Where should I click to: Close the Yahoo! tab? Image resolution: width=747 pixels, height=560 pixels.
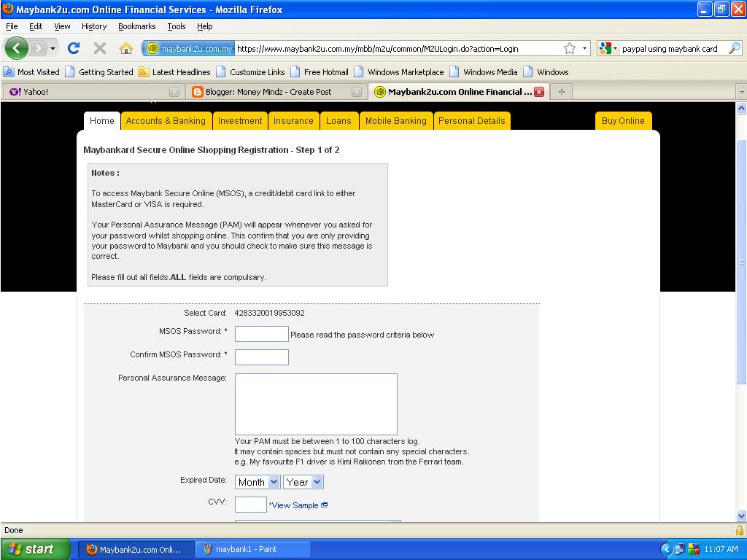coord(174,92)
